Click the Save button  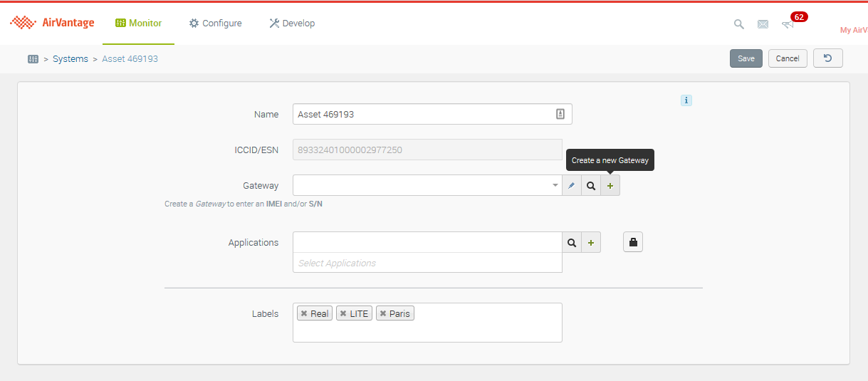pyautogui.click(x=746, y=58)
